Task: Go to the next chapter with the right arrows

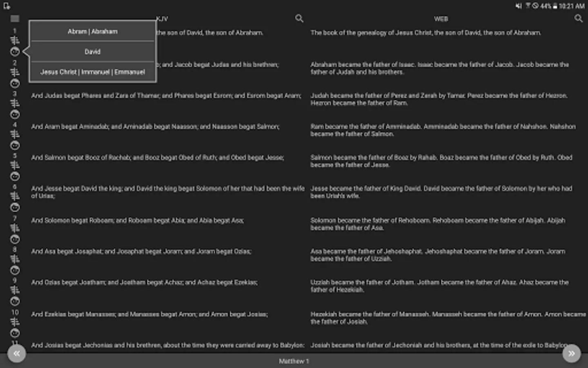Action: [572, 354]
